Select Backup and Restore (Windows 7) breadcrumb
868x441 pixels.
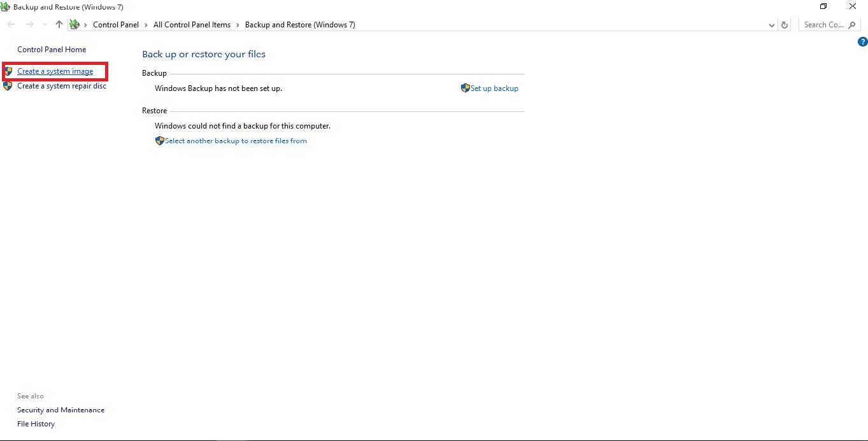pos(300,25)
